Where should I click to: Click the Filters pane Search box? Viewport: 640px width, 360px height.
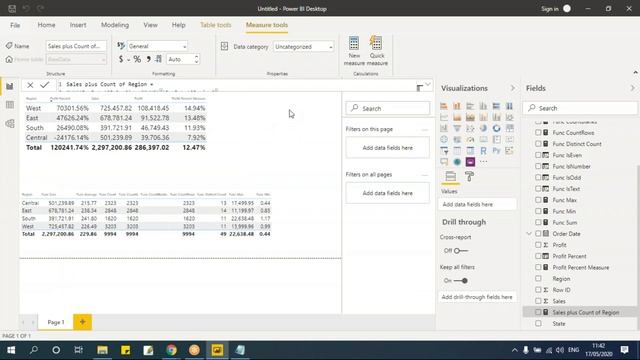388,108
